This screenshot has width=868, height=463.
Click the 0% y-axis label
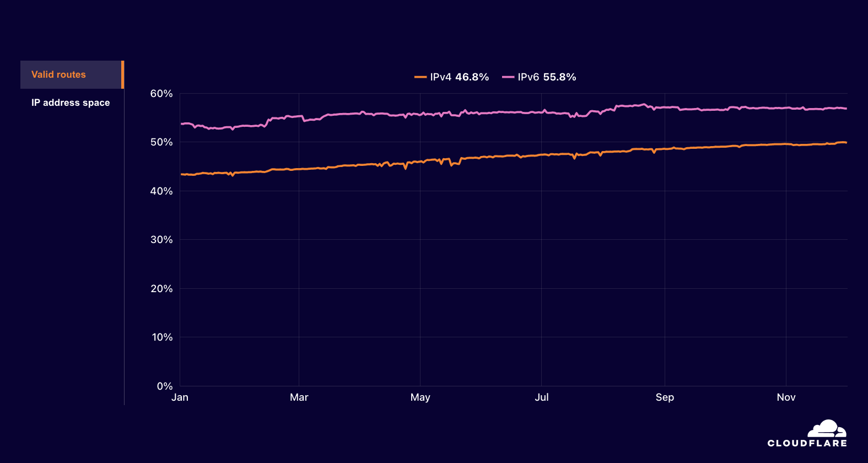point(165,386)
